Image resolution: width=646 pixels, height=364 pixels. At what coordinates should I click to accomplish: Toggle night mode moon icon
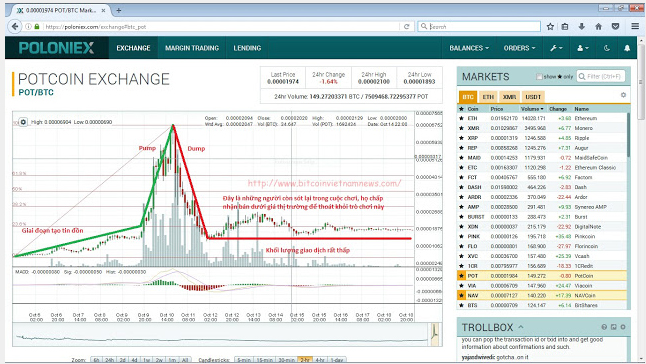coord(606,48)
